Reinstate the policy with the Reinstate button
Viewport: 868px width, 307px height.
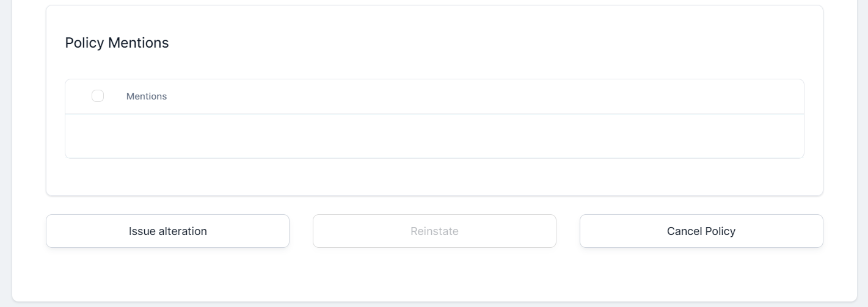(434, 231)
